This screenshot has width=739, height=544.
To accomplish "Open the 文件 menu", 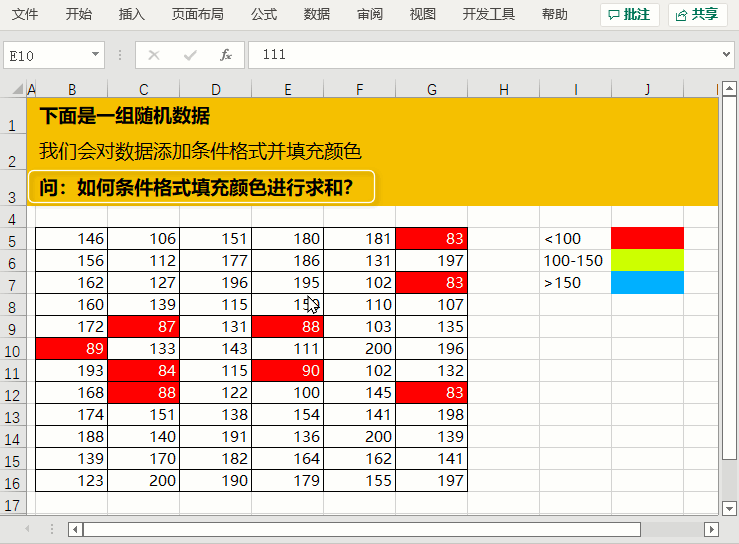I will pyautogui.click(x=25, y=15).
